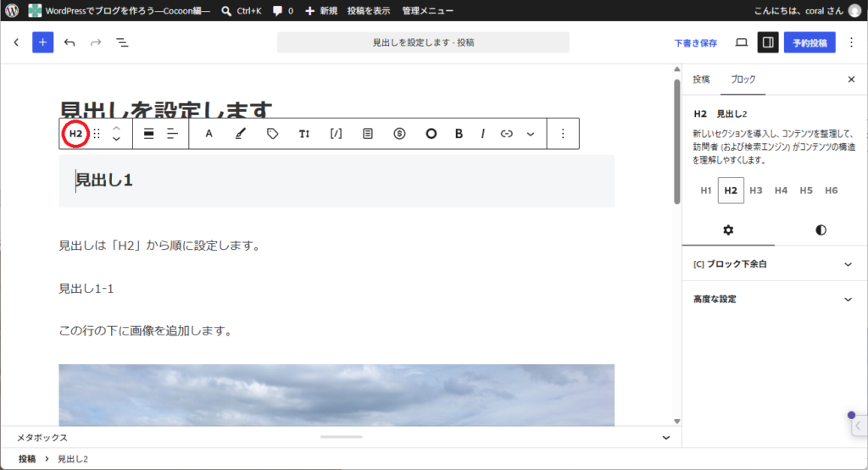This screenshot has width=868, height=470.
Task: Click into the 見出し1 heading block
Action: 337,180
